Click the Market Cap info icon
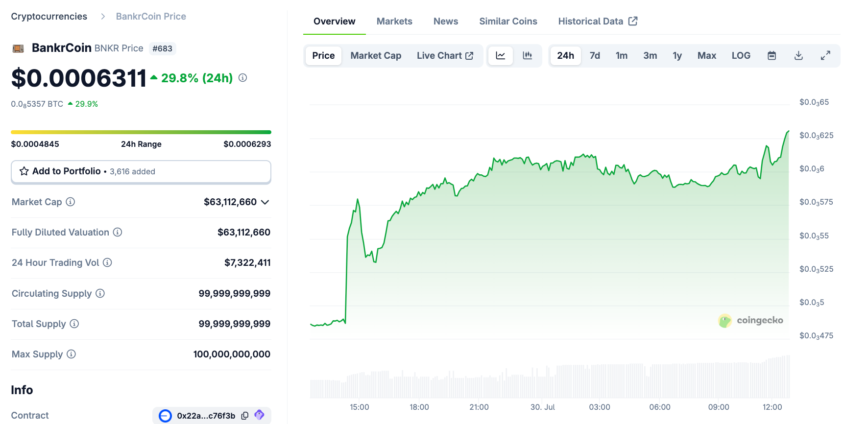The height and width of the screenshot is (424, 868). click(71, 202)
